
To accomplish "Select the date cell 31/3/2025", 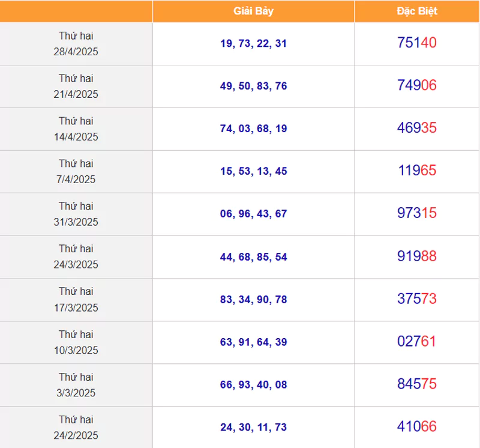I will click(76, 214).
